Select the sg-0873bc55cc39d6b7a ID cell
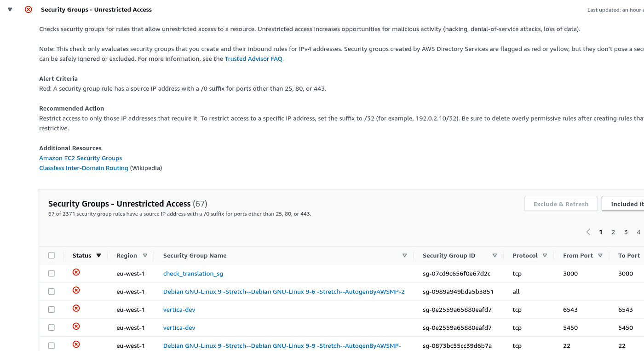Viewport: 644px width, 351px height. tap(457, 345)
